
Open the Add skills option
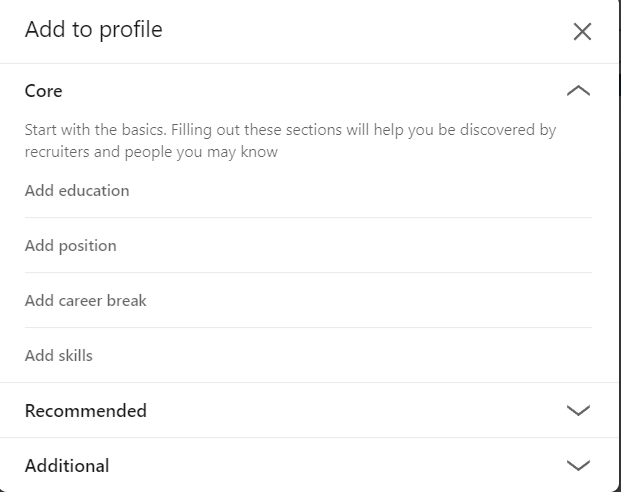(x=58, y=355)
